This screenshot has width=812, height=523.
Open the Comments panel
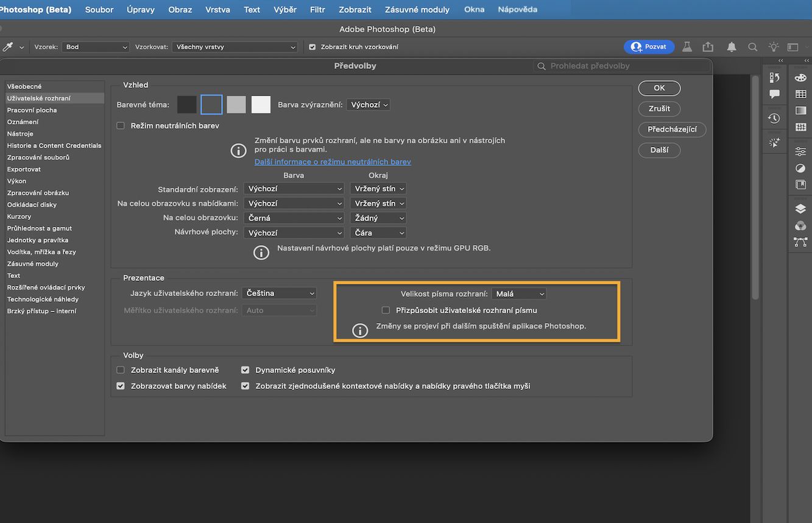774,94
